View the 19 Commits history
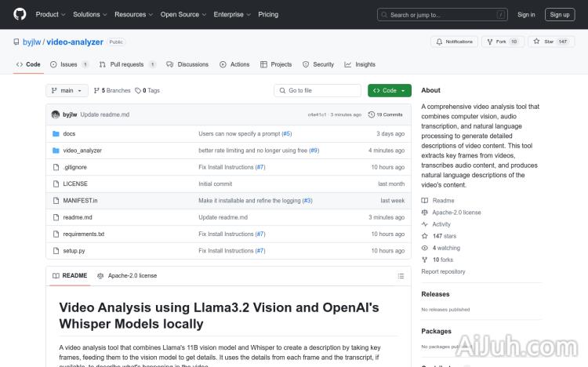 [x=386, y=114]
